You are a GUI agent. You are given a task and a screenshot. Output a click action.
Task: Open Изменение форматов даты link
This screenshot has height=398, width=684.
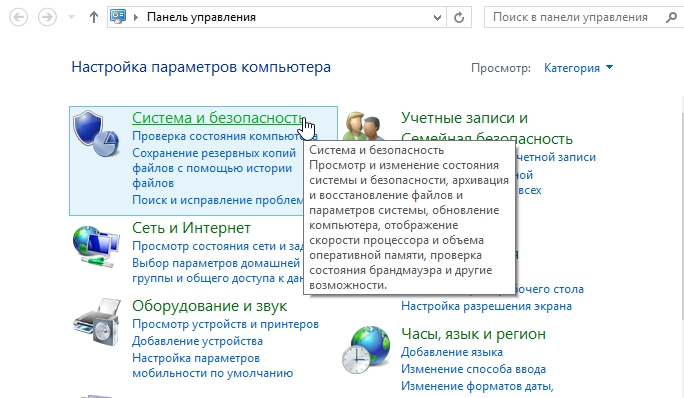477,386
